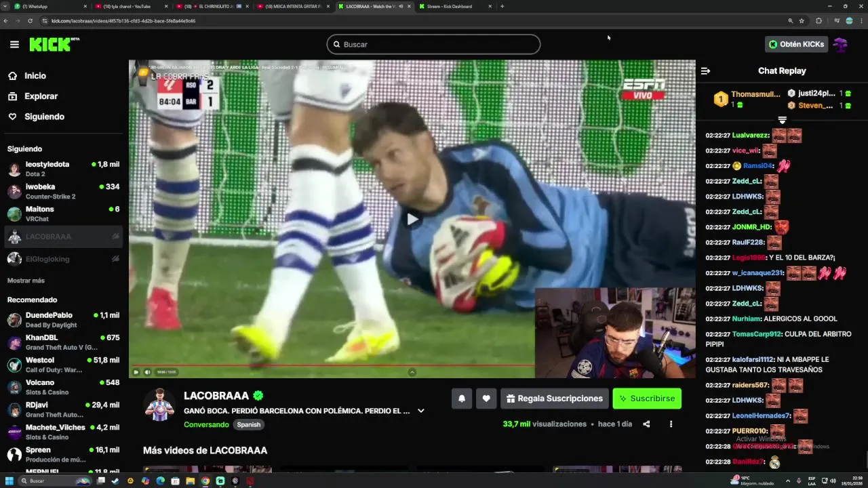Click the Conversando category link
This screenshot has height=488, width=868.
click(x=206, y=424)
